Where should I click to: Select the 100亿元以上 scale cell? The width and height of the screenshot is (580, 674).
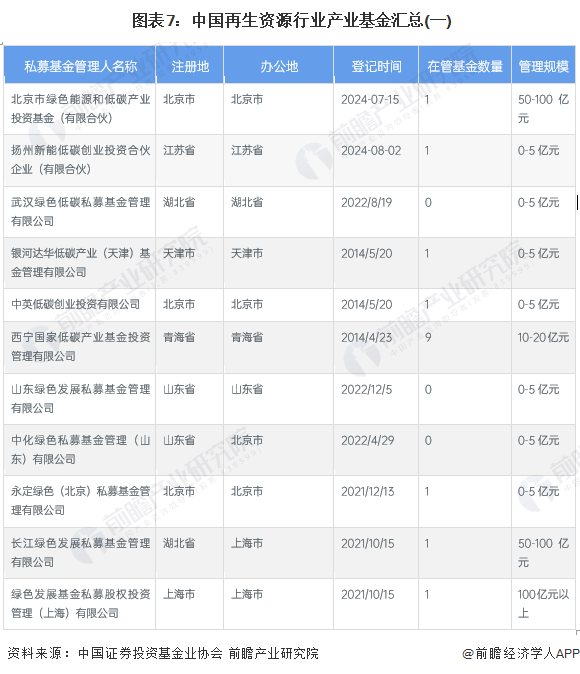543,604
